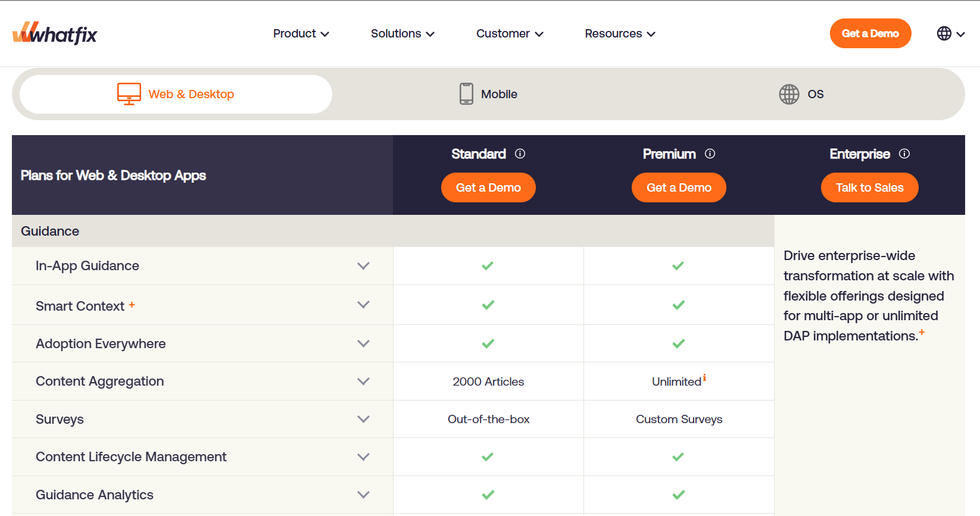Click the Out-of-the-box cell
980x516 pixels.
pyautogui.click(x=488, y=419)
